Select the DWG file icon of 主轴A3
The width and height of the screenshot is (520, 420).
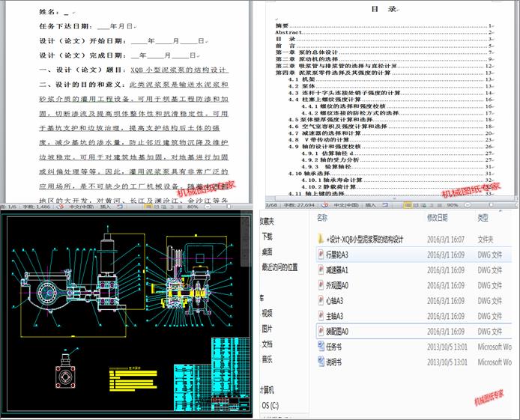click(x=321, y=316)
